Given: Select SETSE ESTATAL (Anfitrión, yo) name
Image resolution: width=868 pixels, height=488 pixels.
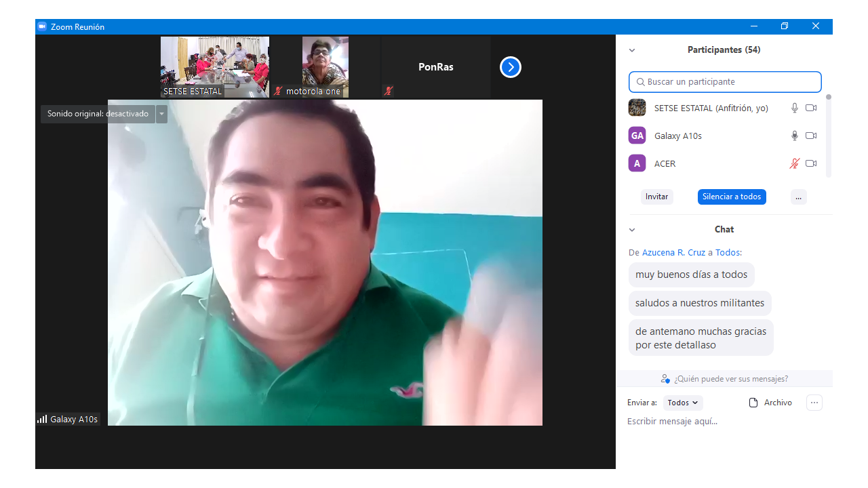Looking at the screenshot, I should click(x=711, y=108).
